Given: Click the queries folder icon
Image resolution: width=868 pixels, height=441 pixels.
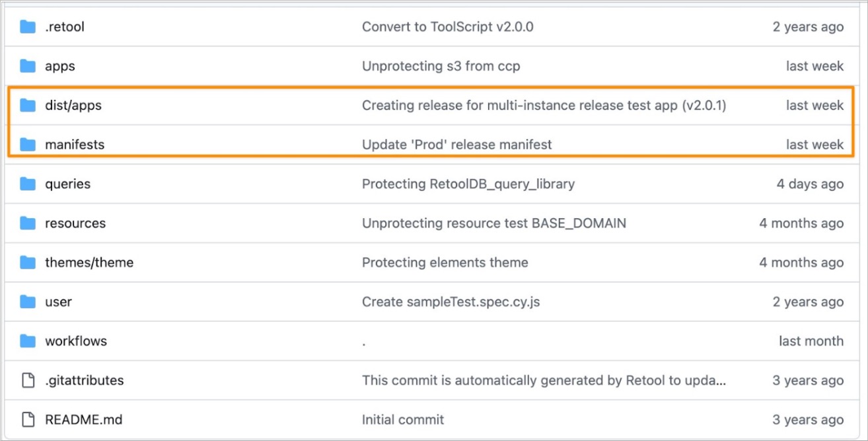Looking at the screenshot, I should (27, 184).
